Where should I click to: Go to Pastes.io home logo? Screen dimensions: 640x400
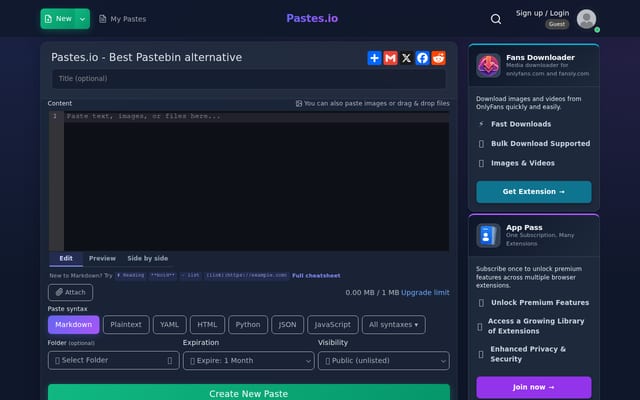pyautogui.click(x=312, y=18)
